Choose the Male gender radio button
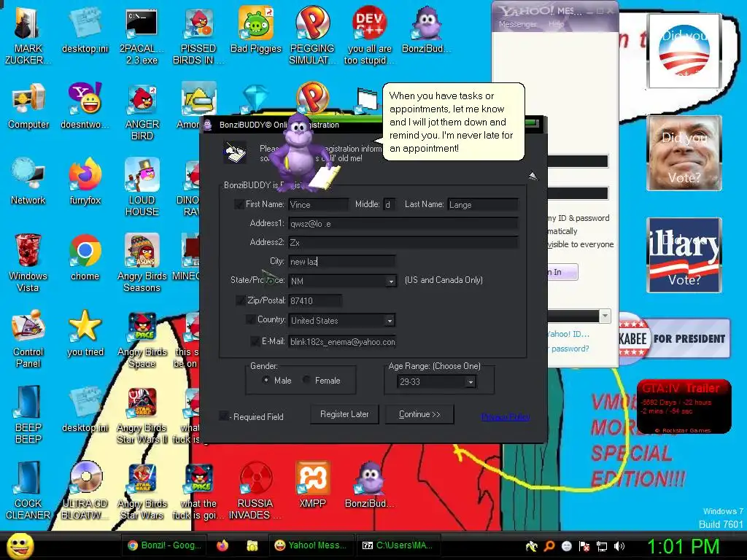Viewport: 747px width, 560px height. coord(266,380)
